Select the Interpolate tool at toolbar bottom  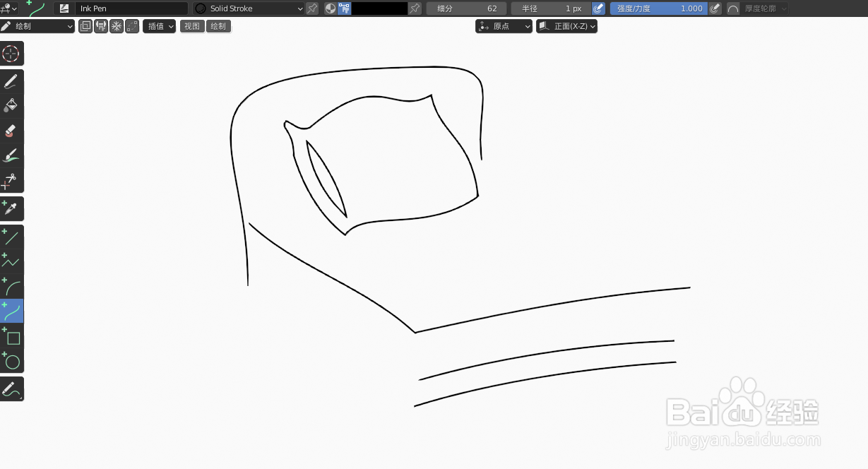(11, 388)
